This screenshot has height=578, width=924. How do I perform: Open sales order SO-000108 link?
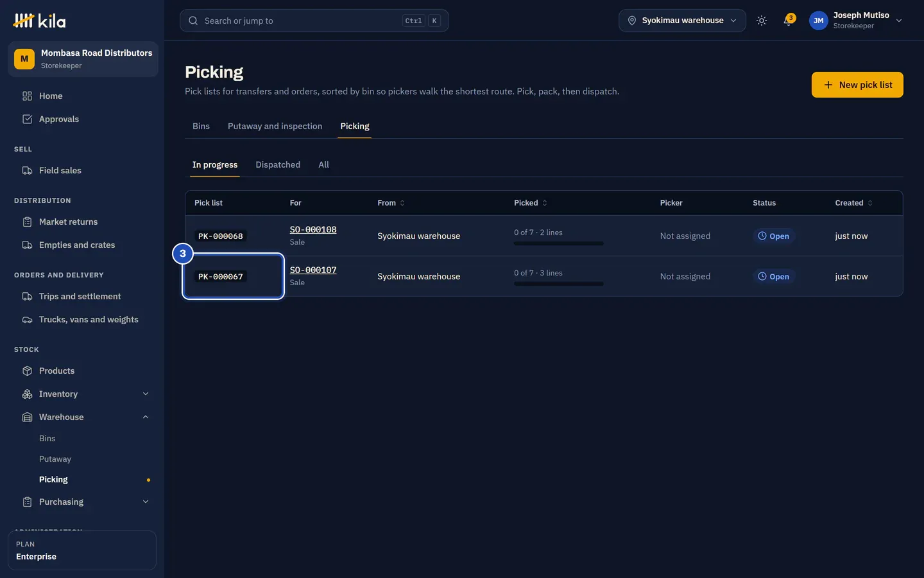tap(313, 230)
